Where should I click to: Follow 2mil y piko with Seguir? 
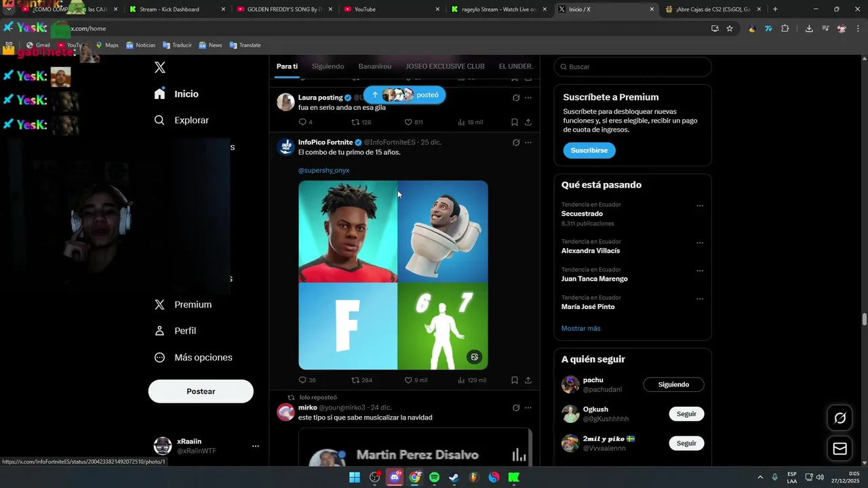coord(686,443)
